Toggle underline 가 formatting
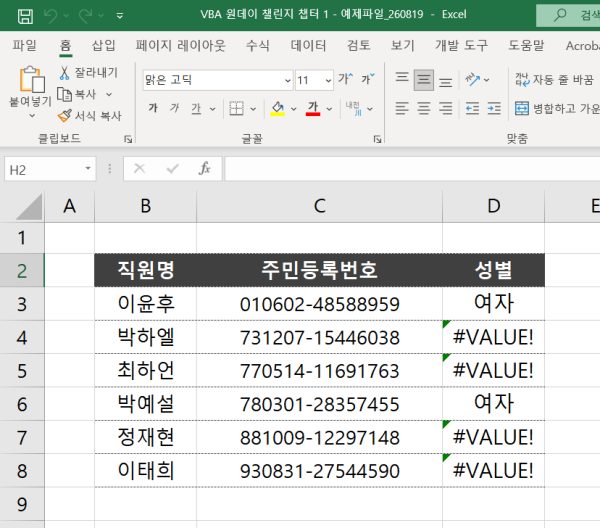 [x=196, y=109]
